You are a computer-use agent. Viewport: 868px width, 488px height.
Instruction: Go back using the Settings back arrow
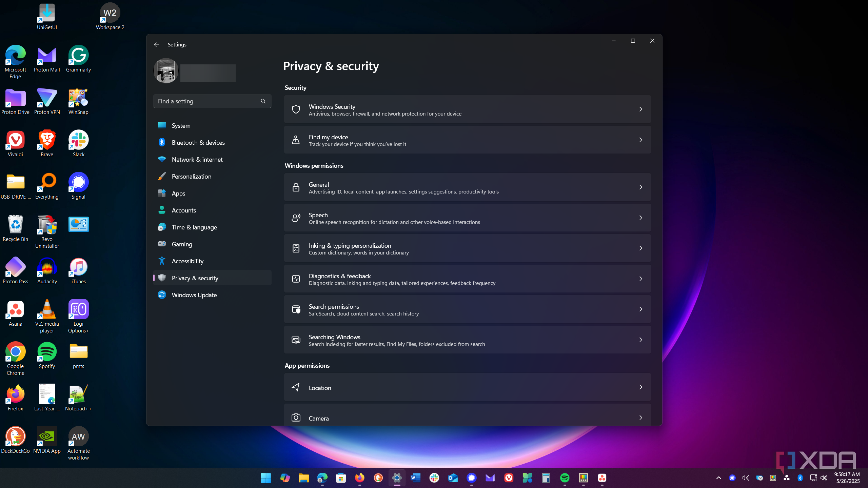tap(156, 45)
